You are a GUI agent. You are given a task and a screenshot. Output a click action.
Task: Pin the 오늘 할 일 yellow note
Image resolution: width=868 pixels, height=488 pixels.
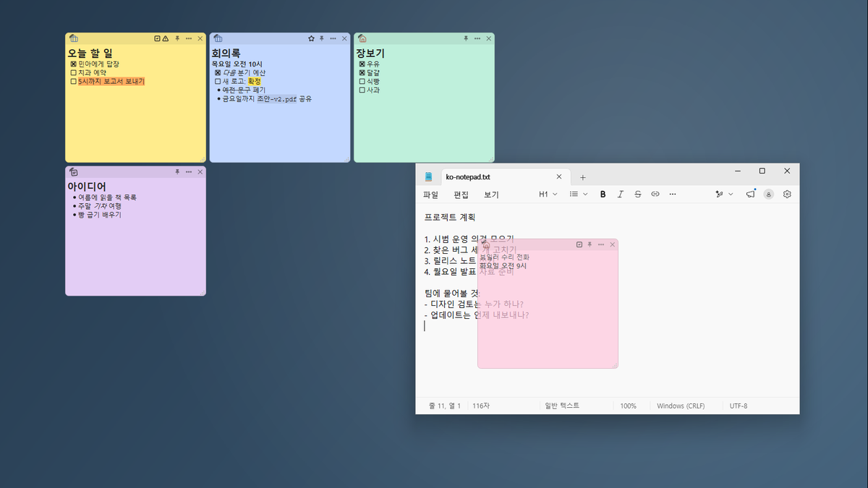177,38
